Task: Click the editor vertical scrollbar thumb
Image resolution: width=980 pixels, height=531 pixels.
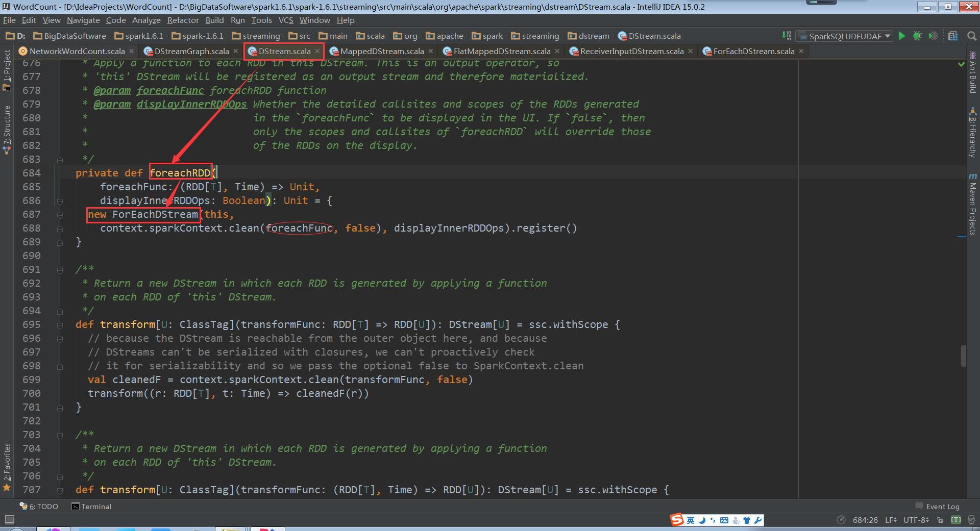Action: pyautogui.click(x=964, y=356)
